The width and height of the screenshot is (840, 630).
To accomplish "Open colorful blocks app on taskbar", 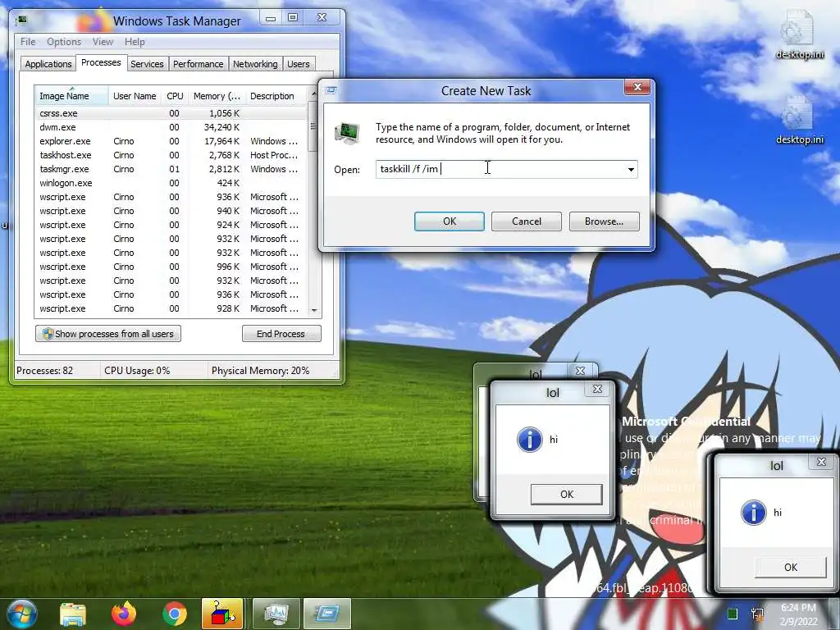I will tap(222, 614).
